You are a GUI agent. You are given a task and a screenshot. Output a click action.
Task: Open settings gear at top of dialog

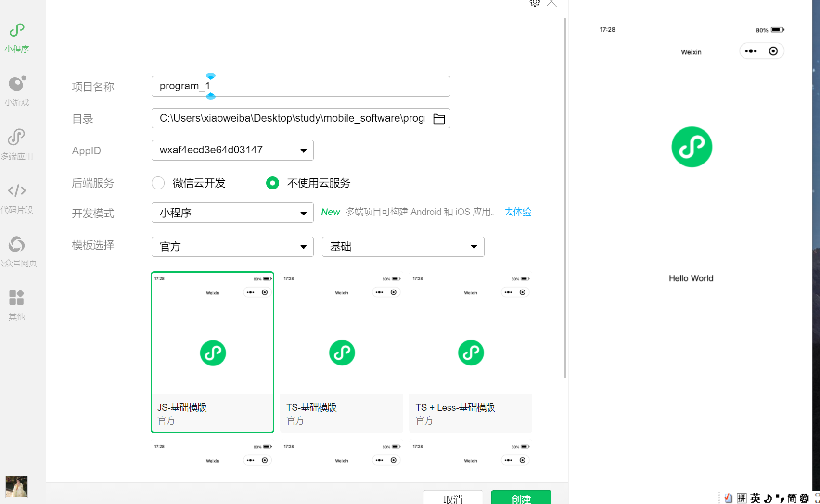coord(535,3)
